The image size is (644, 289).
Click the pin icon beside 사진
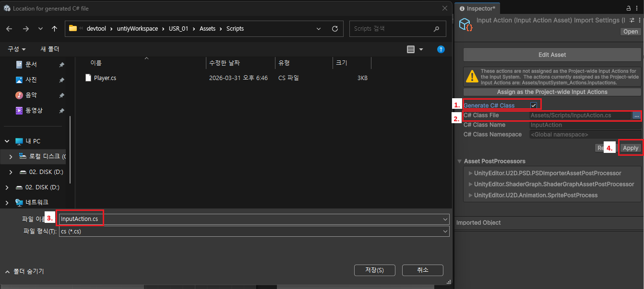tap(61, 80)
